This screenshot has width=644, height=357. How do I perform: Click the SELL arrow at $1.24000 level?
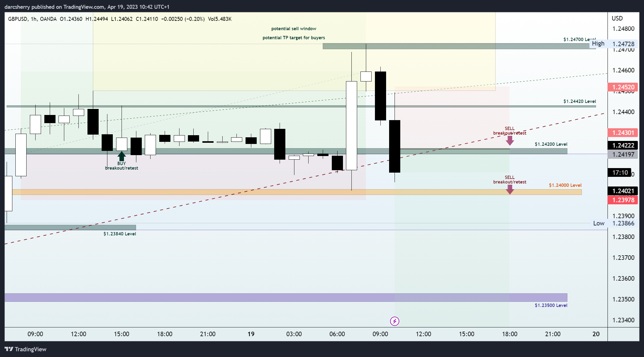point(510,190)
